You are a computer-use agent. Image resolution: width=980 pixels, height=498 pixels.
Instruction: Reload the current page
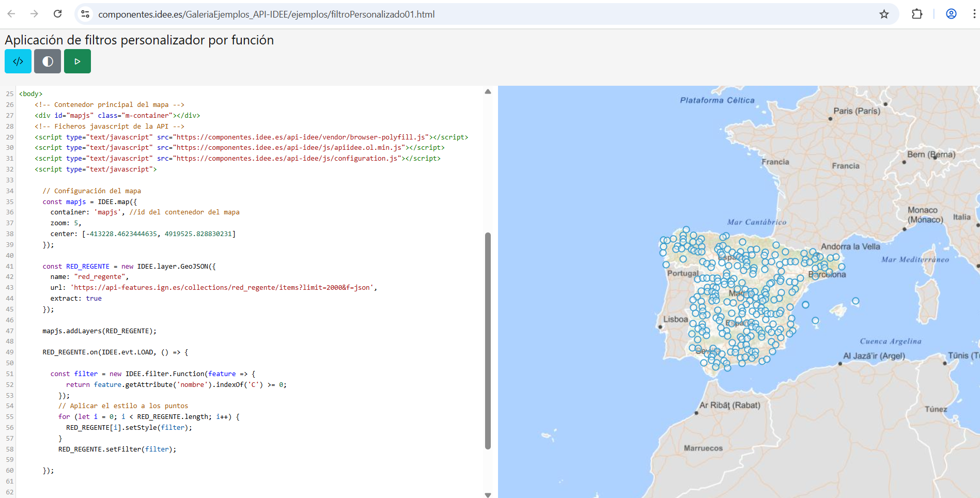pyautogui.click(x=57, y=14)
